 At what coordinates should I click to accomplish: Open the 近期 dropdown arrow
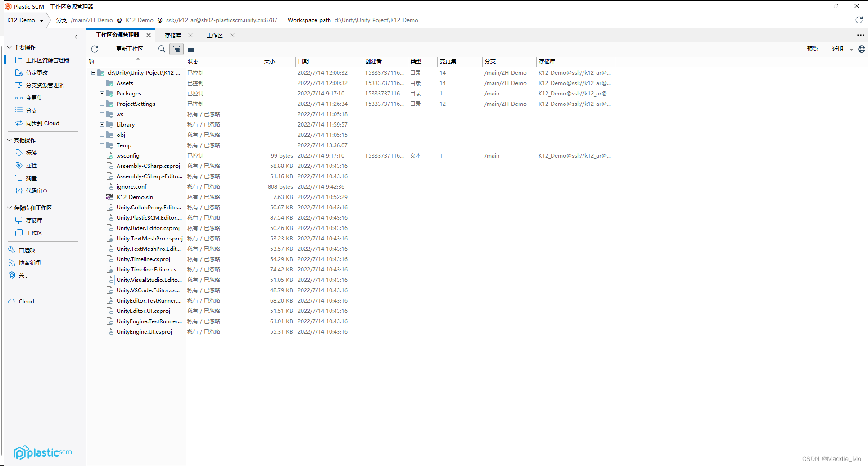[851, 50]
